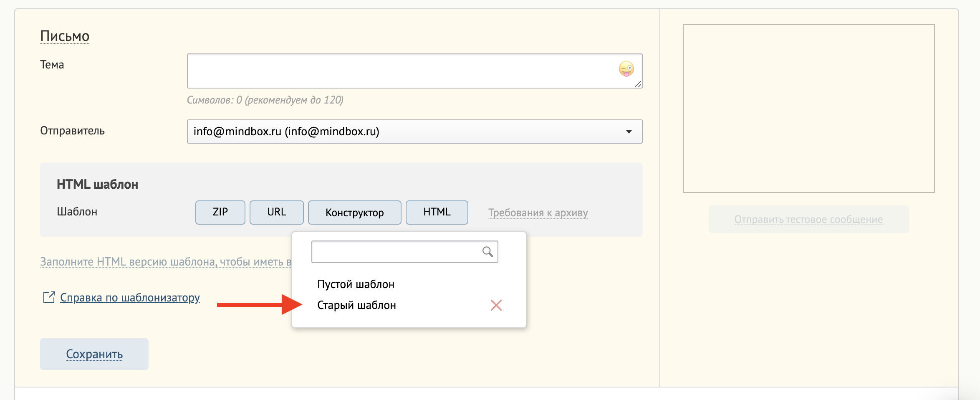This screenshot has width=980, height=400.
Task: Click the 'Тема' label
Action: click(52, 65)
